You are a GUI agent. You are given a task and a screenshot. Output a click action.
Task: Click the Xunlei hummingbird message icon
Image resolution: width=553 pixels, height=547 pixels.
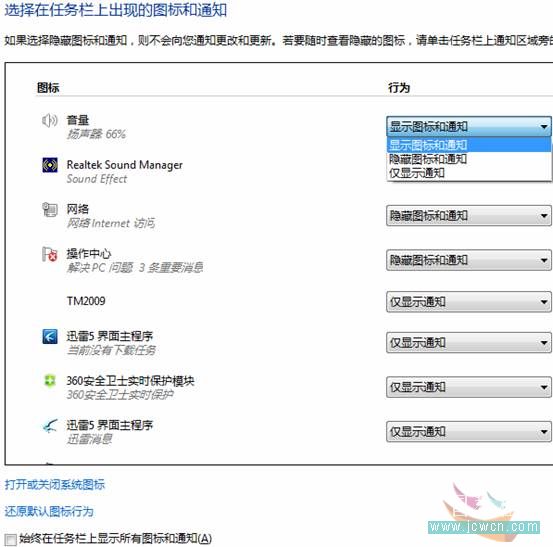tap(50, 426)
